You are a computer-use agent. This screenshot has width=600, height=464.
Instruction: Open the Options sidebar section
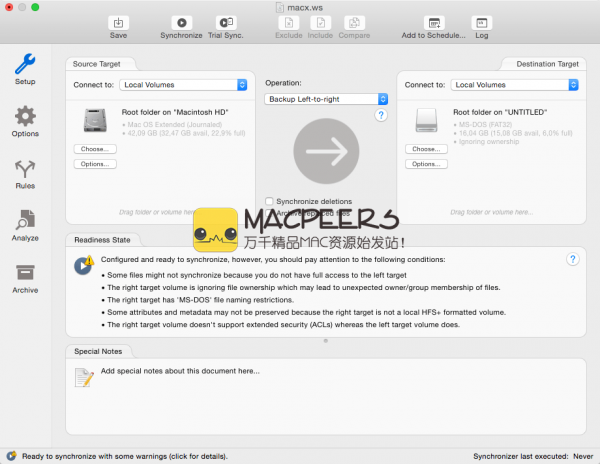pos(25,121)
